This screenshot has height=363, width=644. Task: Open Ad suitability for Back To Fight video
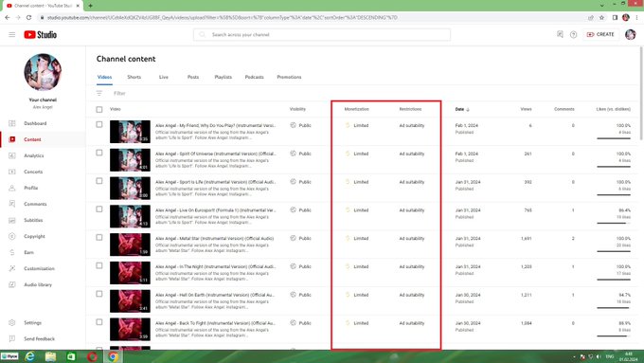coord(412,323)
